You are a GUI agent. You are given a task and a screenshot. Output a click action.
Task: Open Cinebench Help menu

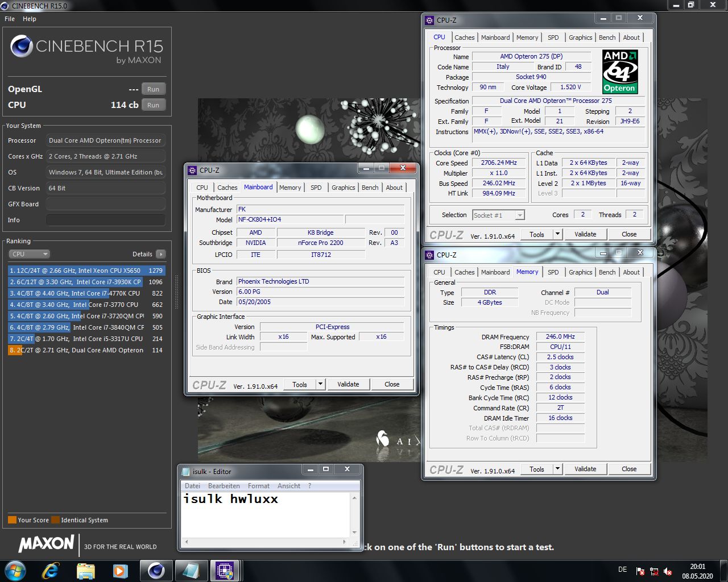click(x=30, y=19)
